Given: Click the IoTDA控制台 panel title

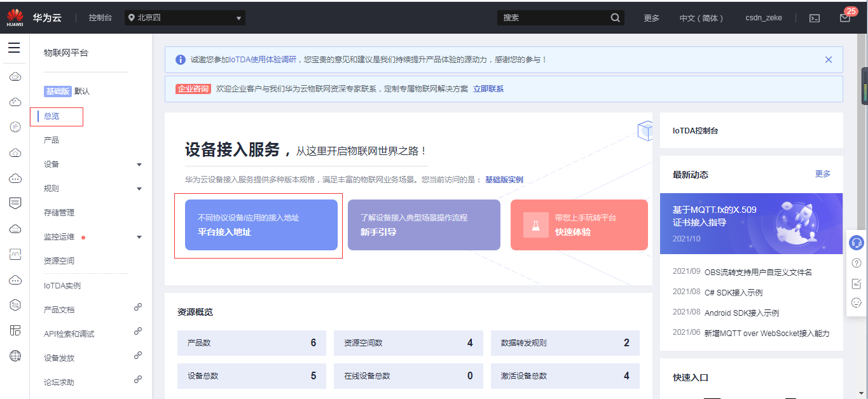Looking at the screenshot, I should click(695, 131).
